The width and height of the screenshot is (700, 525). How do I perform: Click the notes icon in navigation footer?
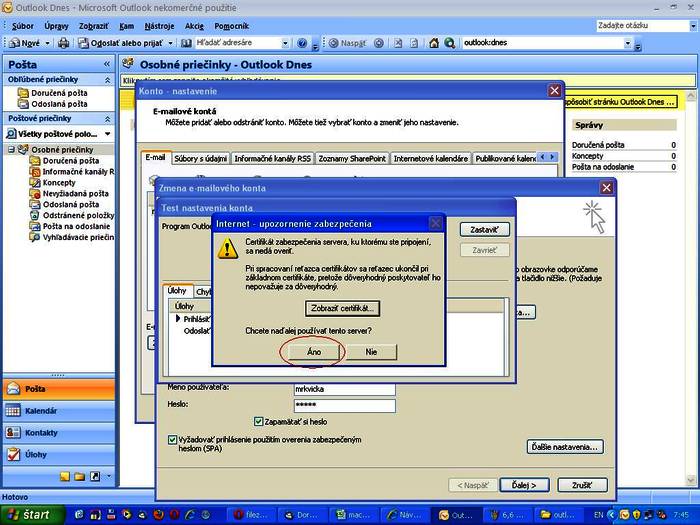tap(65, 476)
